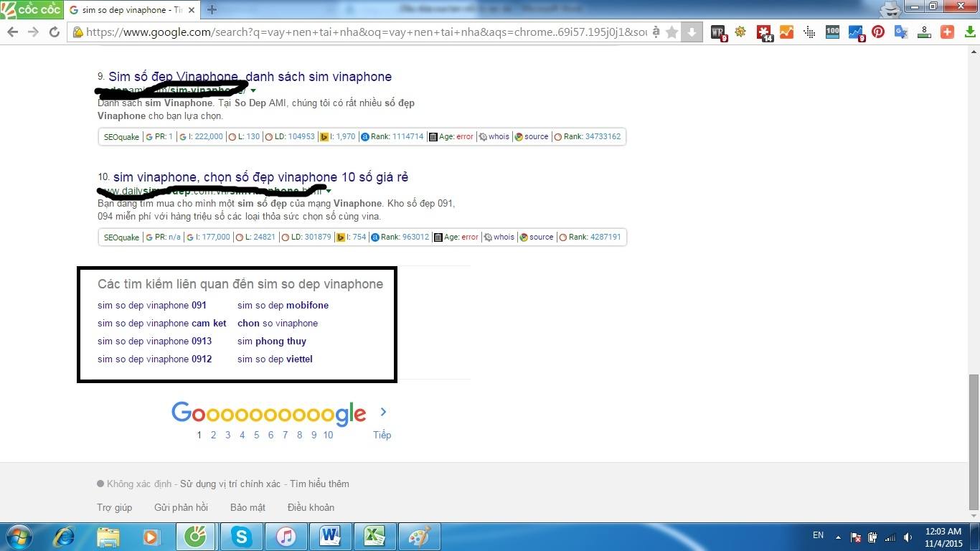
Task: Open related search 'sim so dep viettel'
Action: [275, 359]
